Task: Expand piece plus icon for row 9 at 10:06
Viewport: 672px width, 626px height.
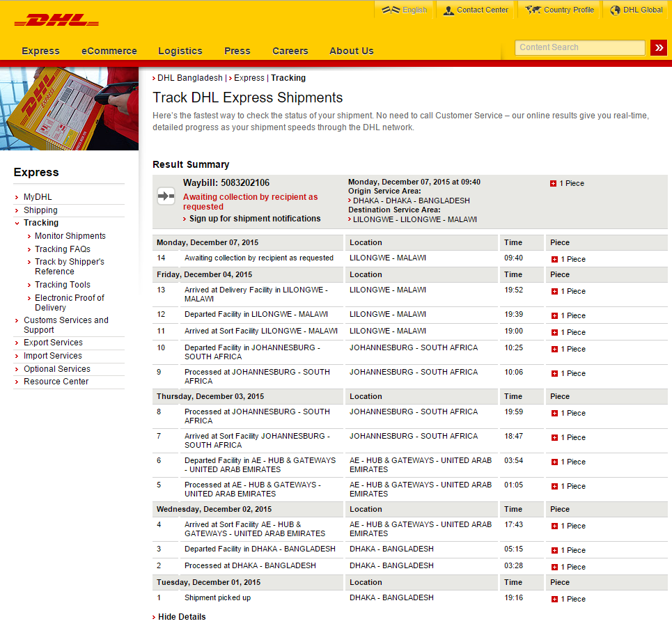Action: point(554,374)
